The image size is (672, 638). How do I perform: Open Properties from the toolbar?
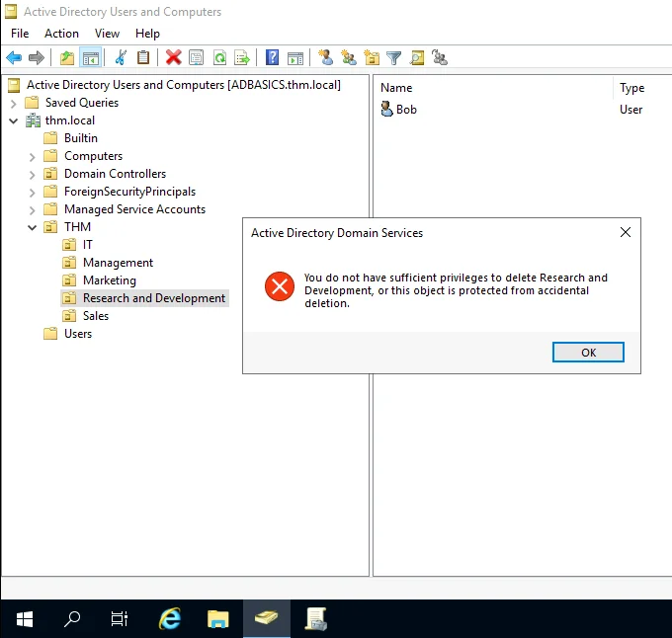click(x=197, y=57)
